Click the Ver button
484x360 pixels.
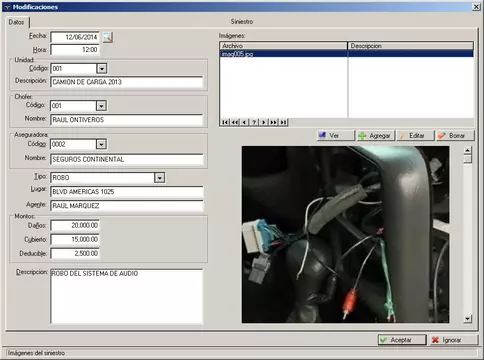(x=336, y=135)
